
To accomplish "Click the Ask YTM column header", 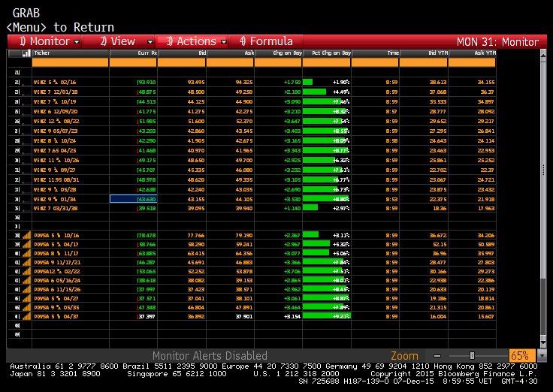I will [473, 53].
